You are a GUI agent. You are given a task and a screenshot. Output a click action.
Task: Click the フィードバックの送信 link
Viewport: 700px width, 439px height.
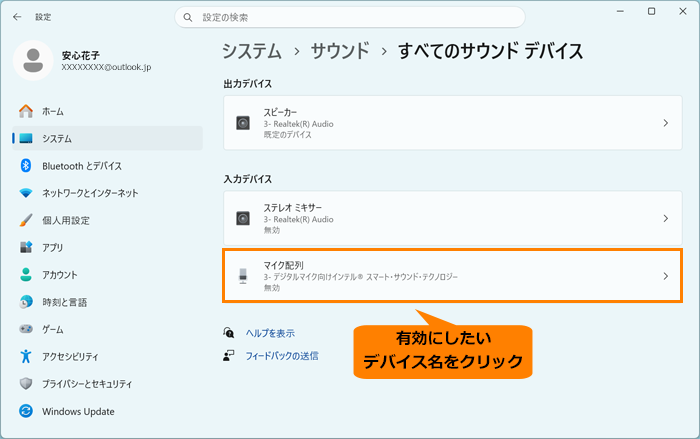(282, 355)
